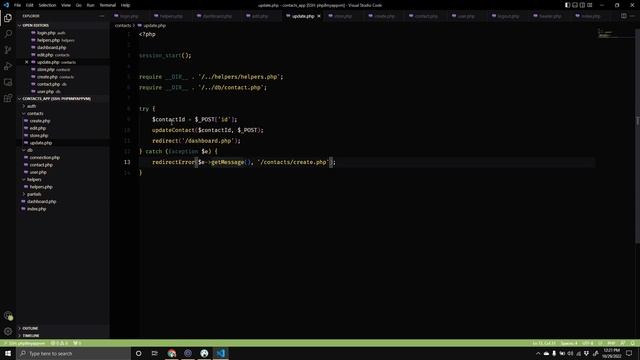Image resolution: width=640 pixels, height=360 pixels.
Task: Open the Manage gear menu
Action: click(8, 331)
